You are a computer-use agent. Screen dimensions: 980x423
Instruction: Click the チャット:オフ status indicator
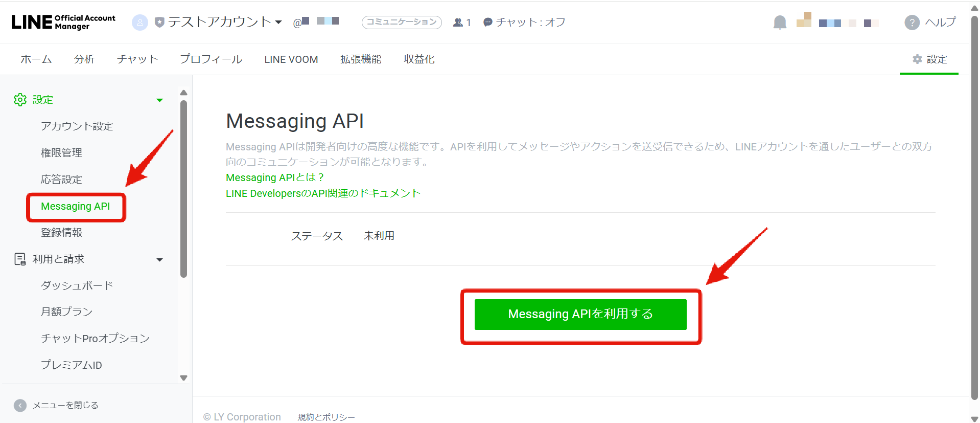coord(524,22)
